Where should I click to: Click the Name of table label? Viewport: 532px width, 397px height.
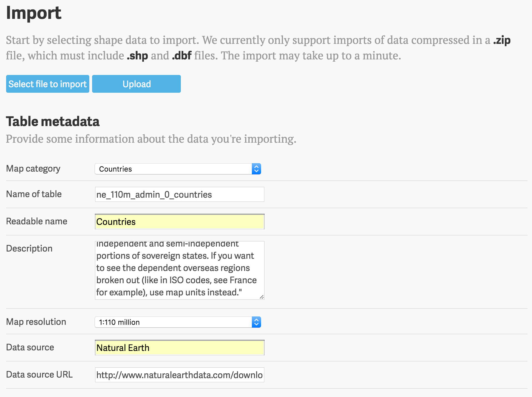[x=34, y=194]
